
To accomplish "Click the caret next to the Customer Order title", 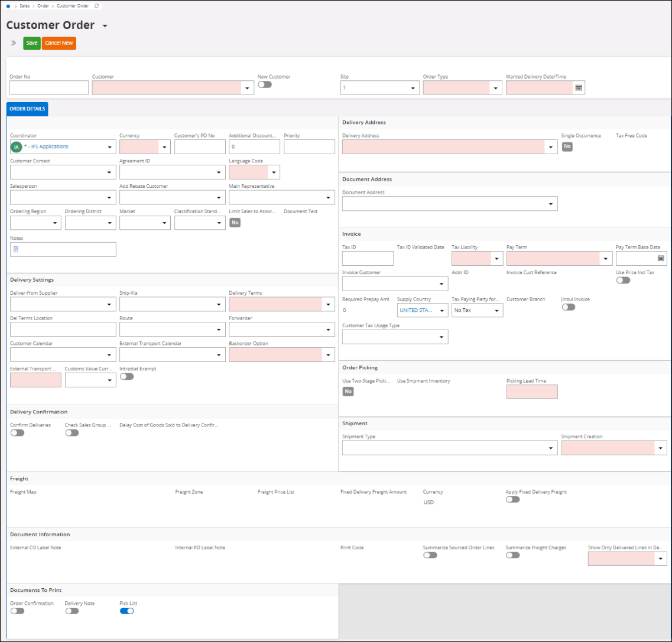I will (x=105, y=27).
